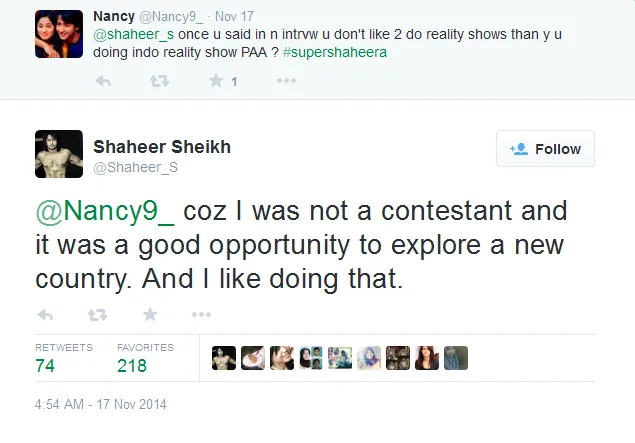Image resolution: width=635 pixels, height=443 pixels.
Task: Reply to Shaheer Sheikh's tweet
Action: (45, 314)
